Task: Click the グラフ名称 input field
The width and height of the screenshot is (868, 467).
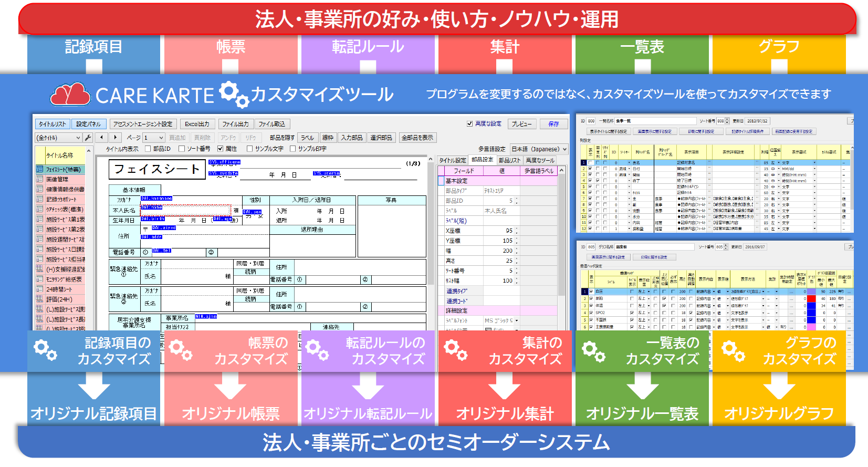Action: tap(654, 247)
